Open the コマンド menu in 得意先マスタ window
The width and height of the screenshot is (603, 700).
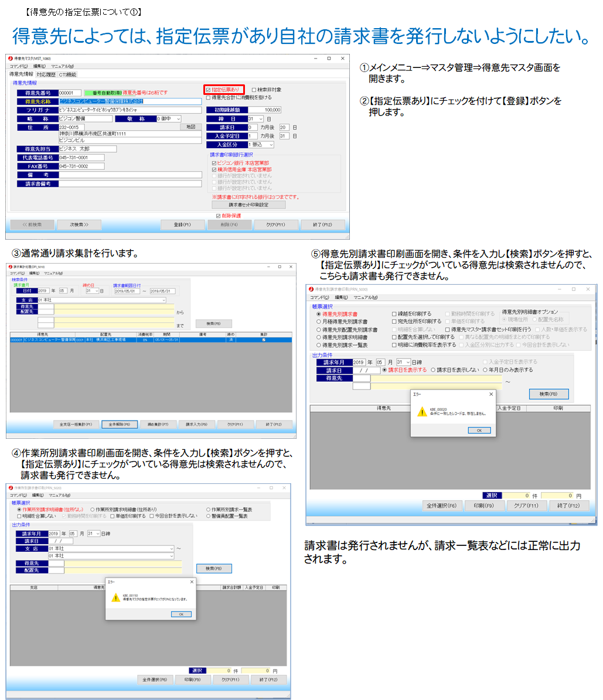click(19, 66)
